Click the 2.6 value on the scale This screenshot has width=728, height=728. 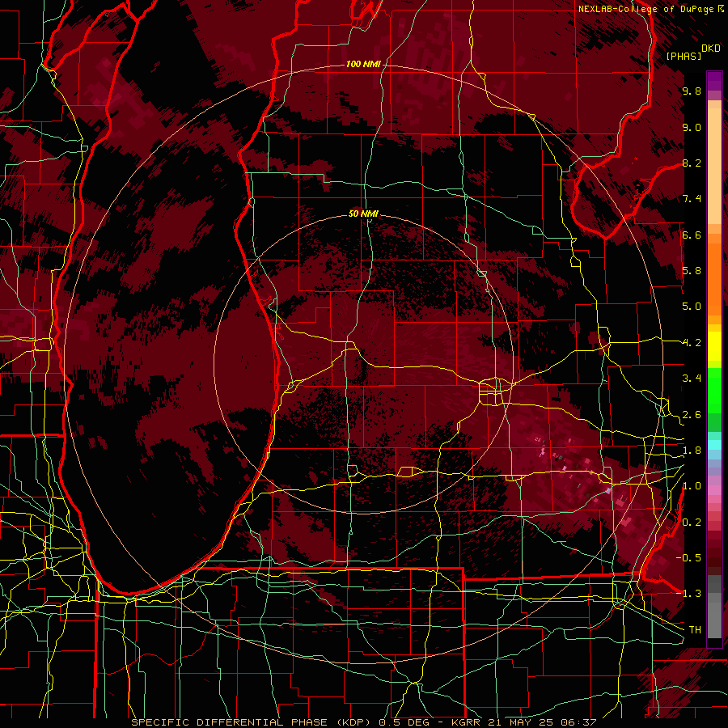[692, 415]
